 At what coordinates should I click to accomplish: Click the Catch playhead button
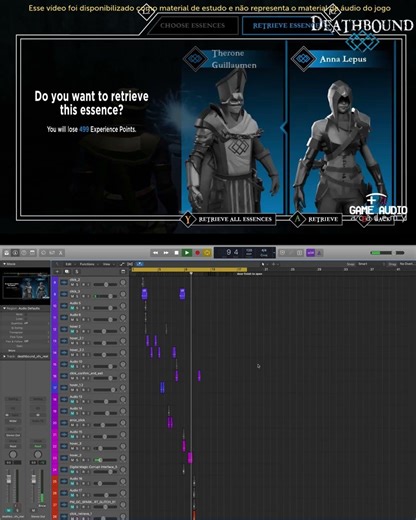[139, 264]
